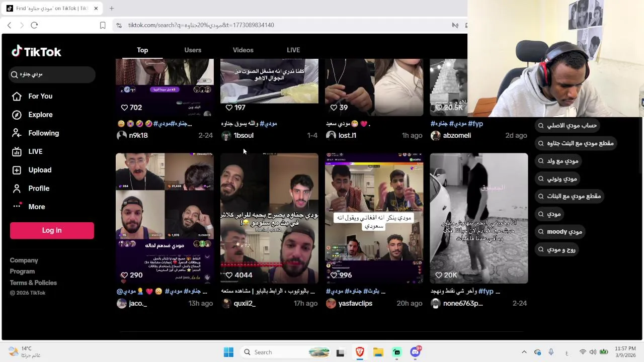This screenshot has width=644, height=362.
Task: Click the Log in button
Action: [x=52, y=230]
